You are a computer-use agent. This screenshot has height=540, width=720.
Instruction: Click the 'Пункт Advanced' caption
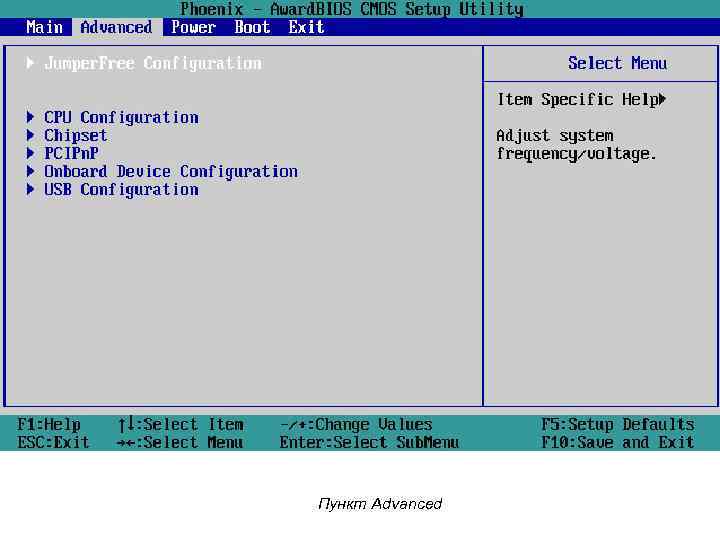380,504
